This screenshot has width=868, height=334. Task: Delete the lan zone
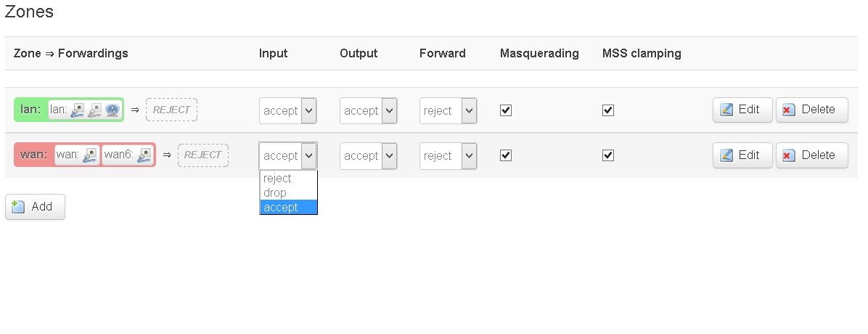click(x=811, y=110)
